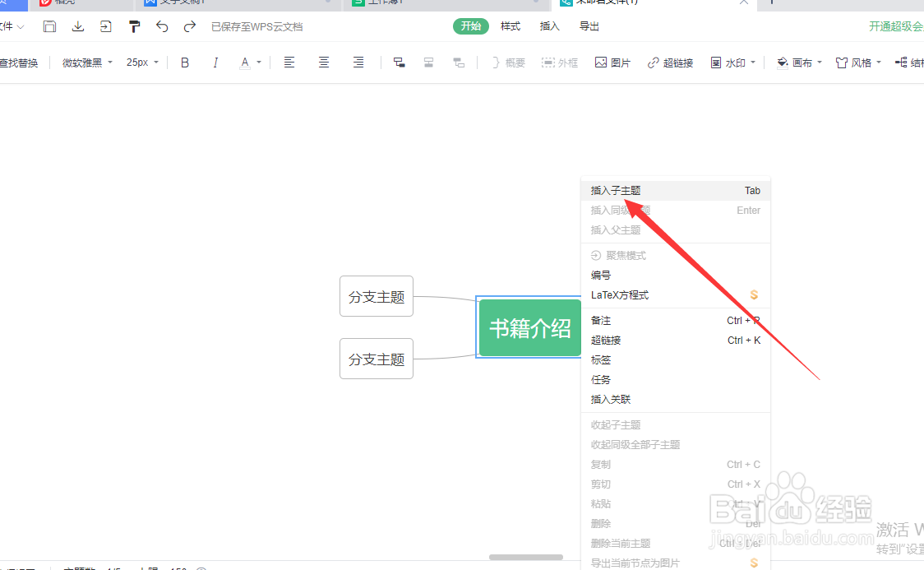Click the 开通超级会员 link

896,25
